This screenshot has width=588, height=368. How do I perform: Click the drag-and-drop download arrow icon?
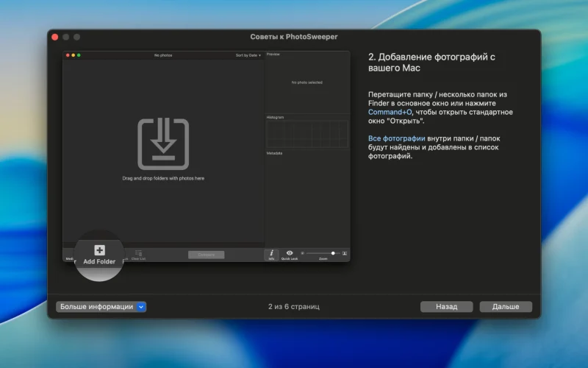click(x=163, y=144)
